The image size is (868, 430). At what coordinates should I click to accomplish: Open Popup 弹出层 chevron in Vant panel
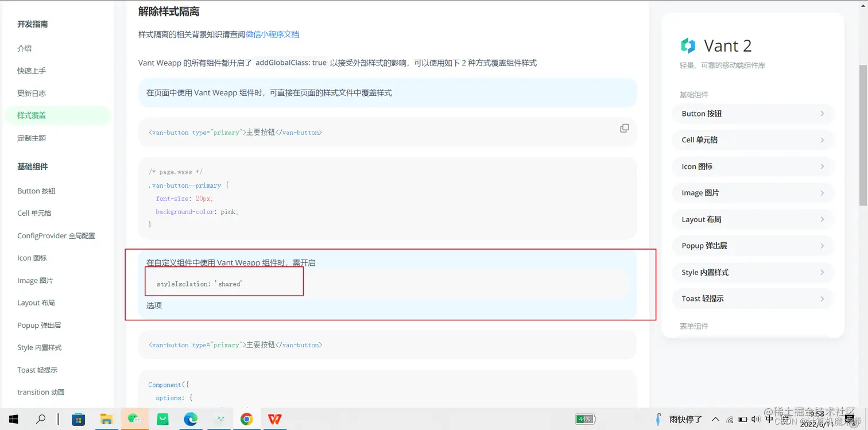pyautogui.click(x=822, y=246)
